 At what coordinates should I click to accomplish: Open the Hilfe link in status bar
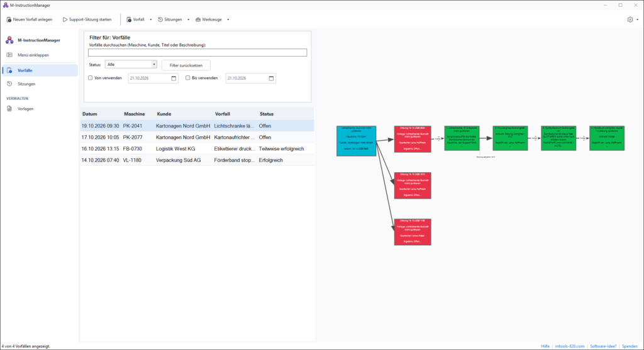pyautogui.click(x=545, y=346)
